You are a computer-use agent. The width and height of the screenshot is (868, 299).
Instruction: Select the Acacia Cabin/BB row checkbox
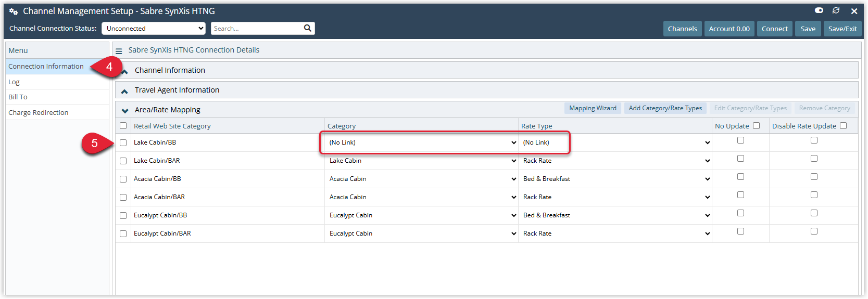tap(123, 179)
